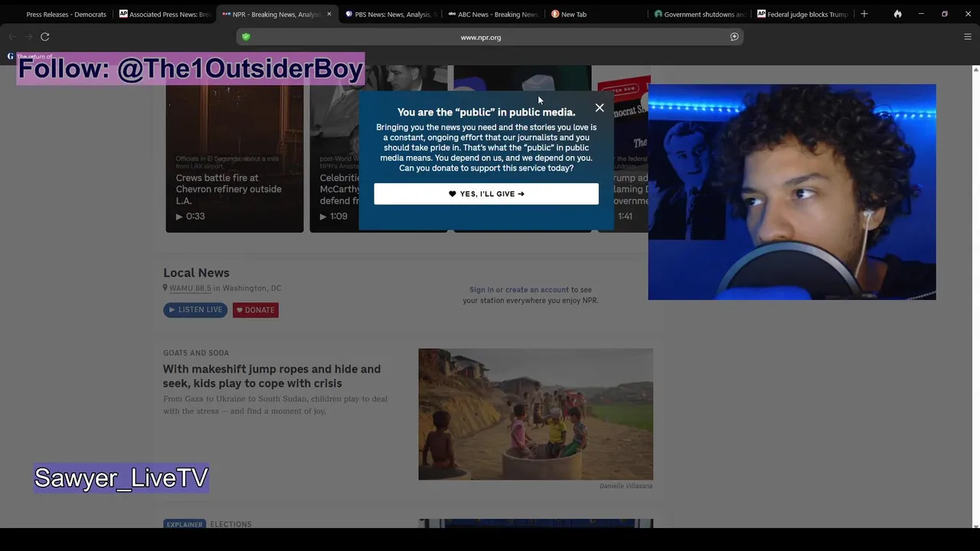
Task: Click the AP favicon on Associated Press tab
Action: [x=123, y=14]
